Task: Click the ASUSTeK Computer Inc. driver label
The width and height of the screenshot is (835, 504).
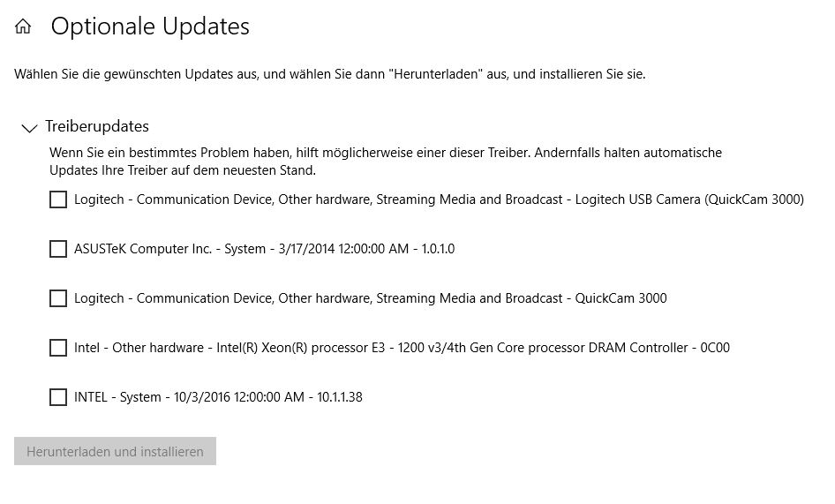Action: click(x=264, y=249)
